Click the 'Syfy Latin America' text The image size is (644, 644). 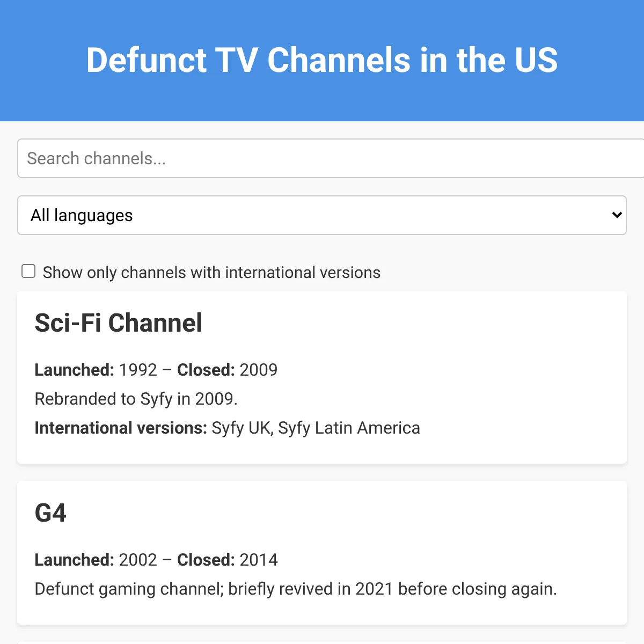pos(349,428)
